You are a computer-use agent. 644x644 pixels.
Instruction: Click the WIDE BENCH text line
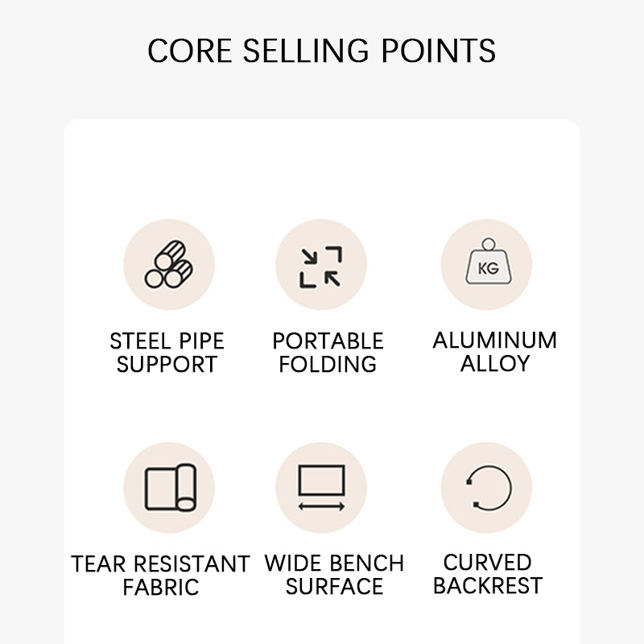tap(334, 563)
